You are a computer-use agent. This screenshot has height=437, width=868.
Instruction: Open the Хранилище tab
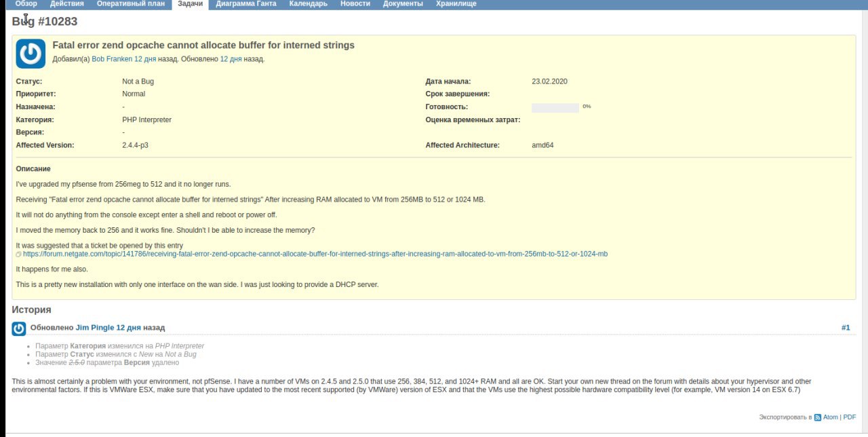pos(456,4)
